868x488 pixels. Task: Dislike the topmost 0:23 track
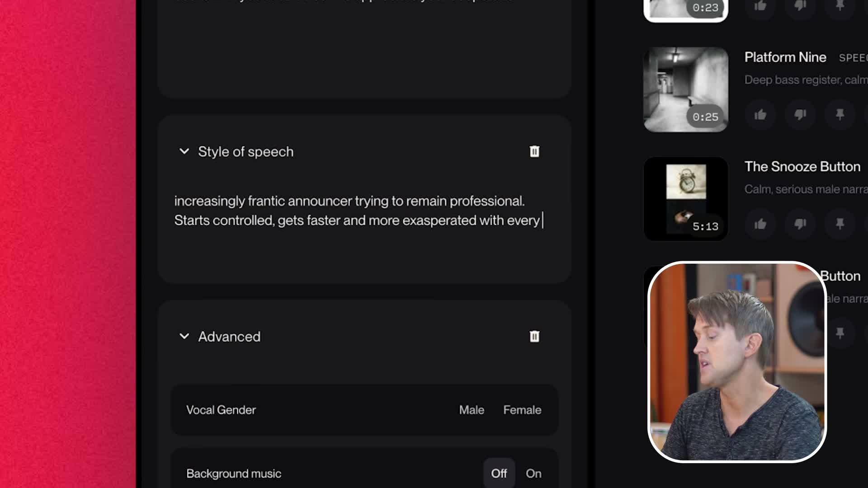[x=800, y=6]
